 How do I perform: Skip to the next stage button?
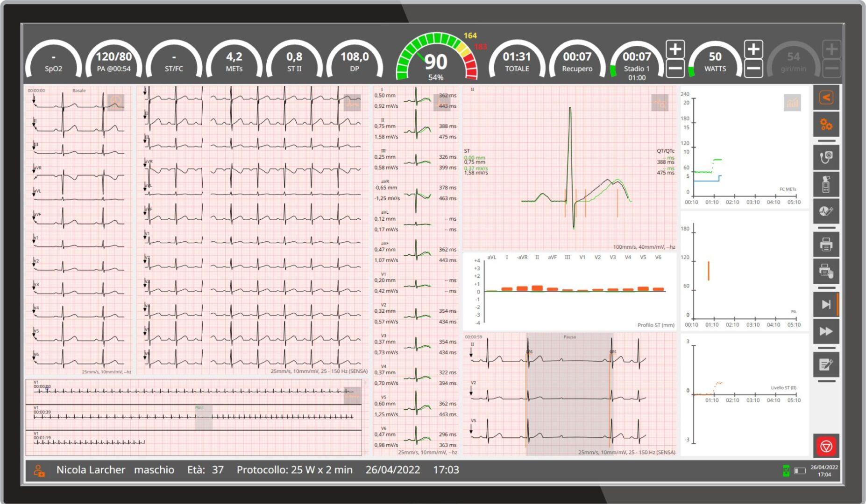[x=826, y=304]
